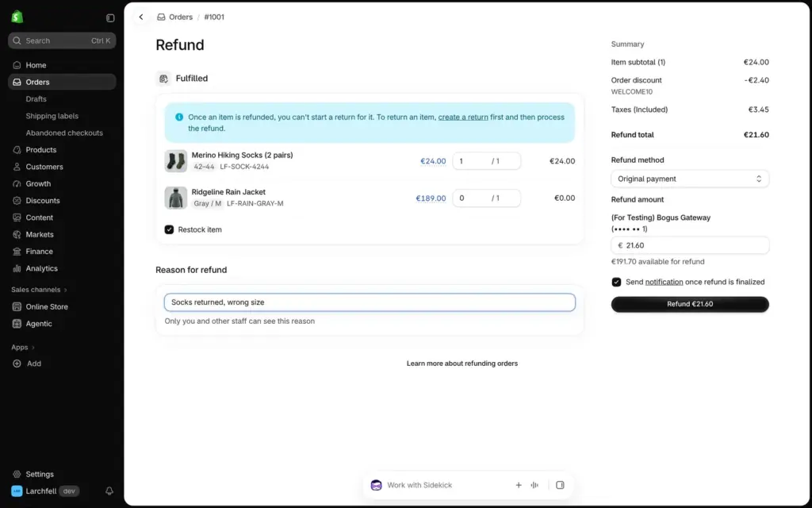The width and height of the screenshot is (812, 508).
Task: Click the Customers person icon
Action: [x=17, y=167]
